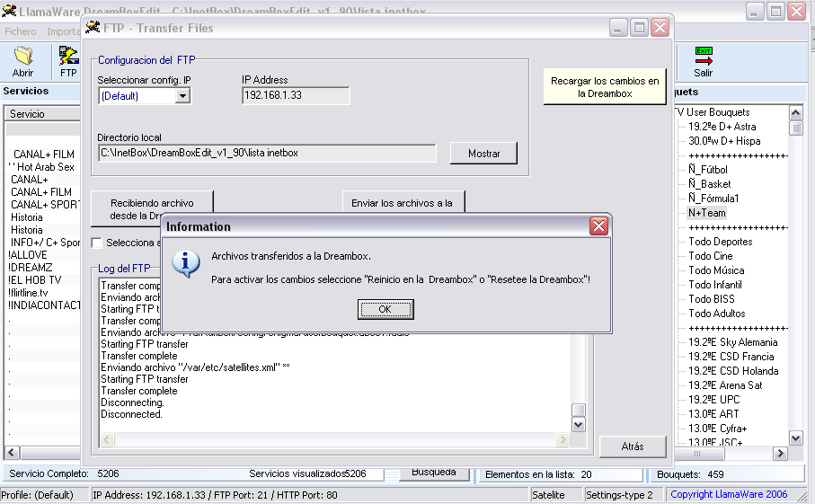Select the 19.2ºE CSD Holanda bouquet
The width and height of the screenshot is (815, 504).
(733, 371)
